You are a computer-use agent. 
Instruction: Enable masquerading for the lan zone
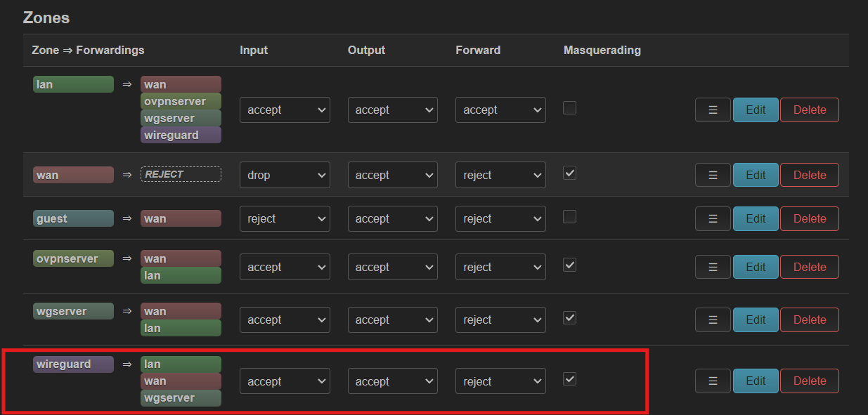(570, 108)
